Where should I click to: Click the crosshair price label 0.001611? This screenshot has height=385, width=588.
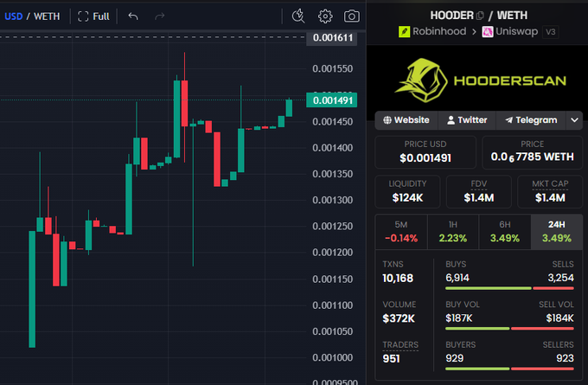point(332,37)
